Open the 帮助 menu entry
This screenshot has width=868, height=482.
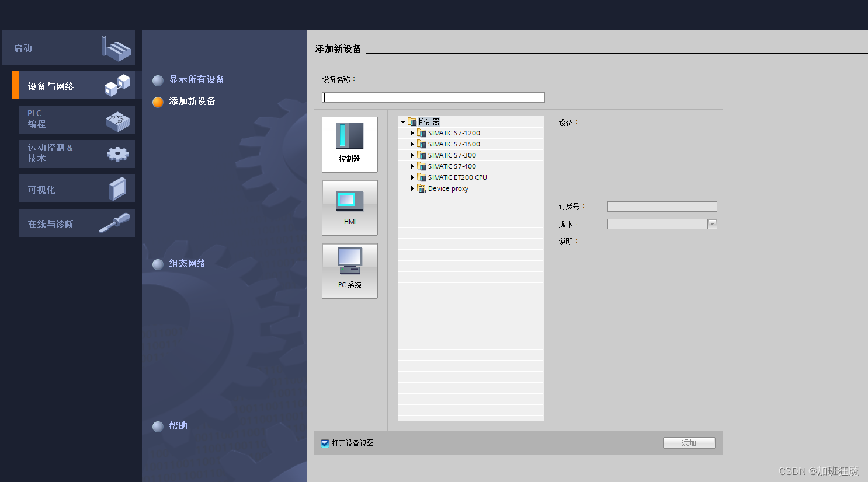click(x=178, y=426)
